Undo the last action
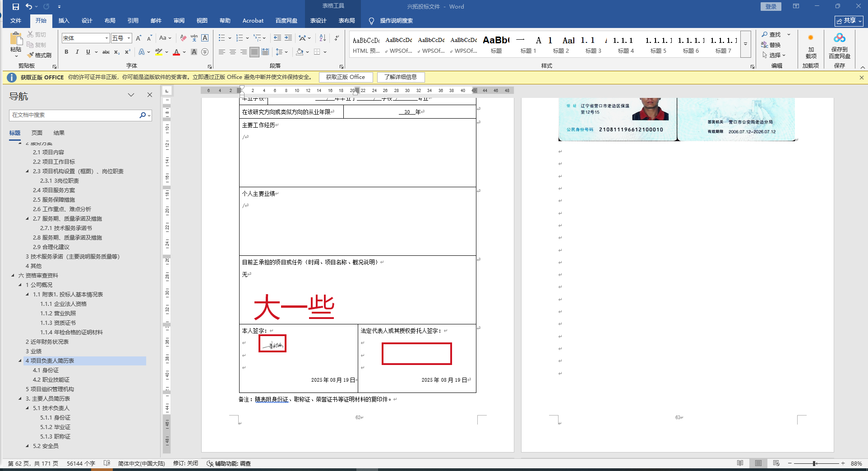868x471 pixels. click(29, 7)
